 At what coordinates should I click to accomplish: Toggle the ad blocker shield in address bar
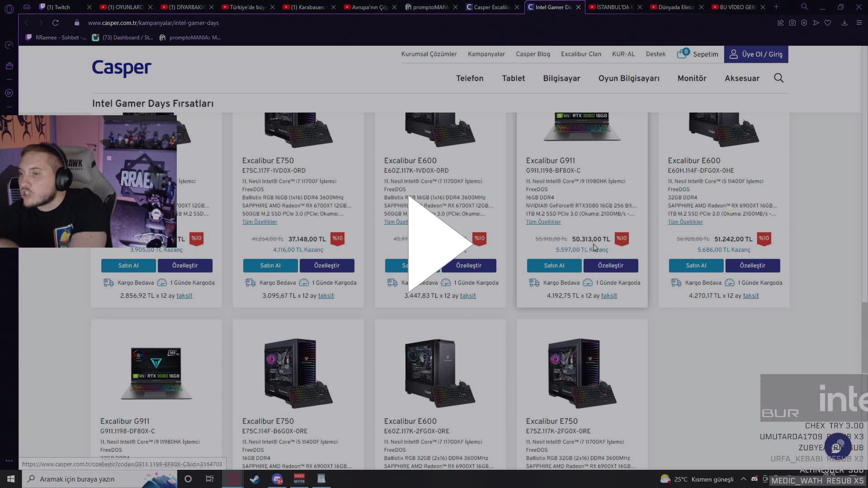click(x=804, y=23)
